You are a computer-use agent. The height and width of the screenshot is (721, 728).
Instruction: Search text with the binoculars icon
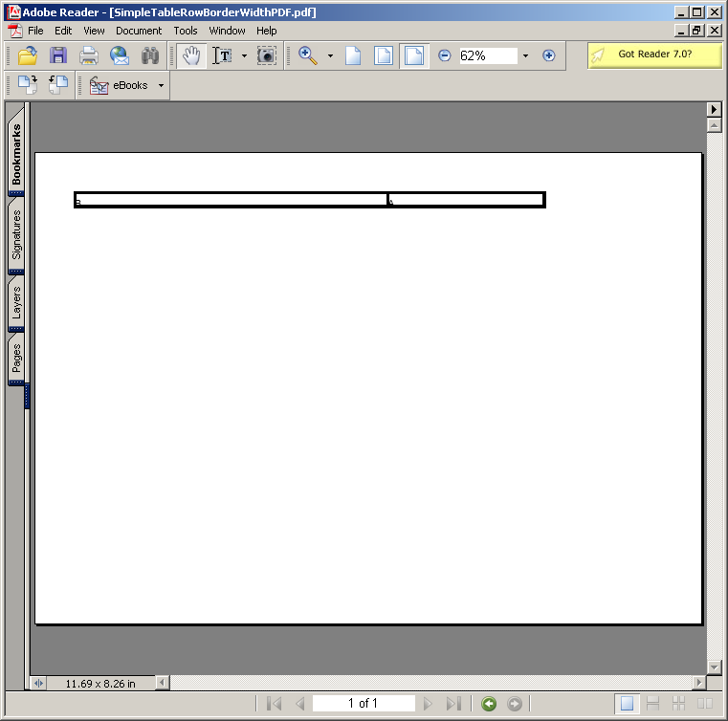coord(150,55)
